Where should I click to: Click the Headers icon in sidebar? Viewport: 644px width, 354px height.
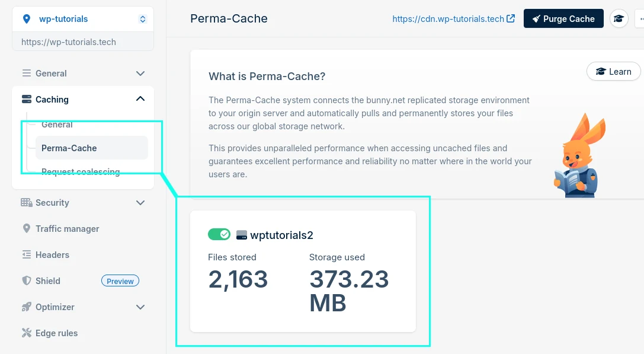coord(26,255)
